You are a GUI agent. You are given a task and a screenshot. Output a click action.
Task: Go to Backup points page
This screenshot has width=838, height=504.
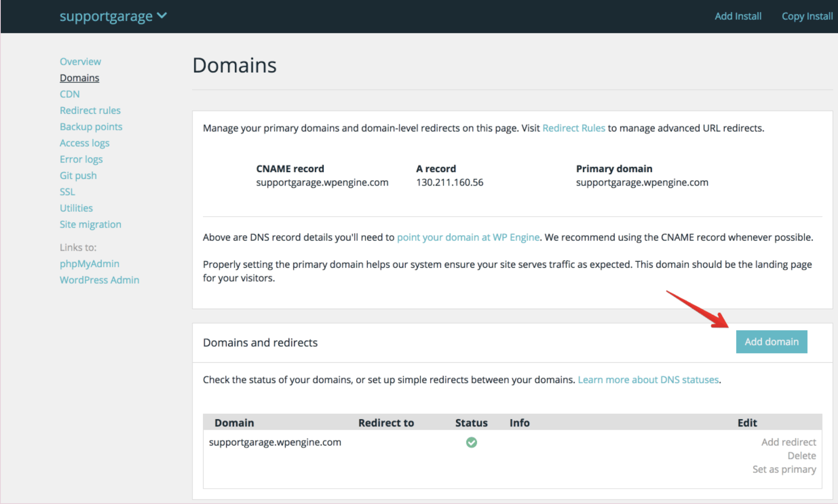pos(91,126)
